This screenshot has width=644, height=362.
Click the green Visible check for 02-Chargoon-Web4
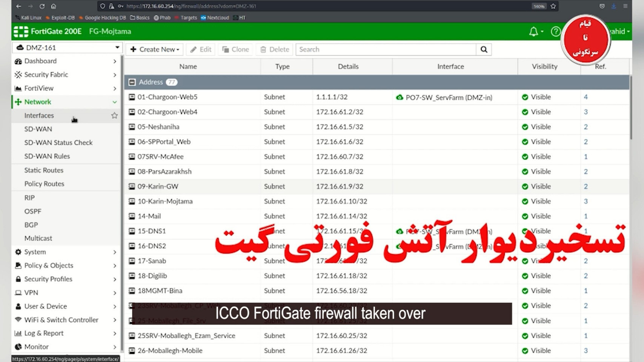click(x=525, y=112)
